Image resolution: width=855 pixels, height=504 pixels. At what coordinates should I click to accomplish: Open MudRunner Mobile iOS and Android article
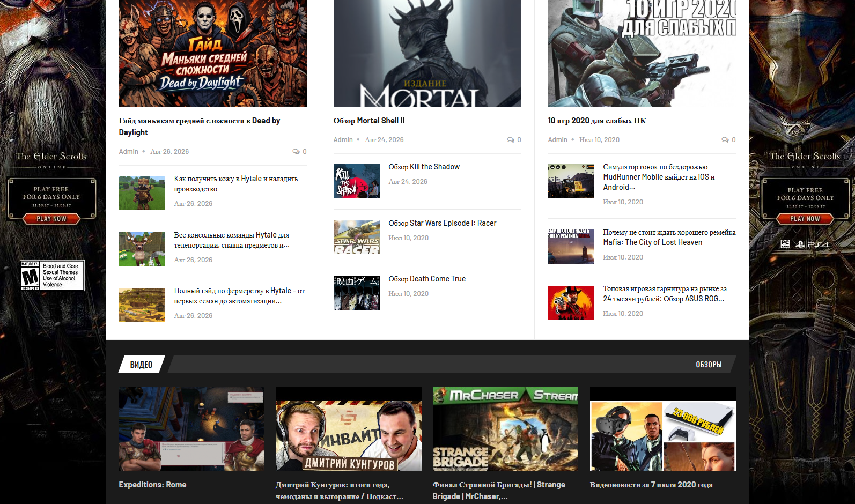659,177
